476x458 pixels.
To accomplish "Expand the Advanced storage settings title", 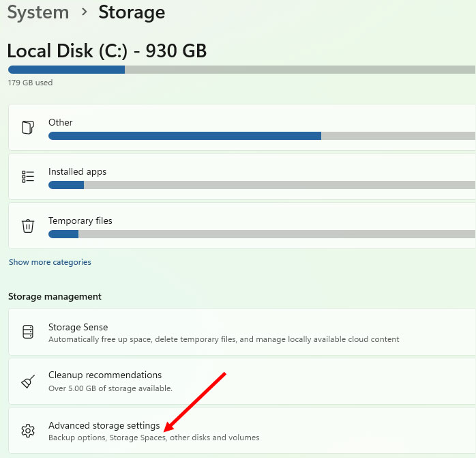I will (104, 425).
